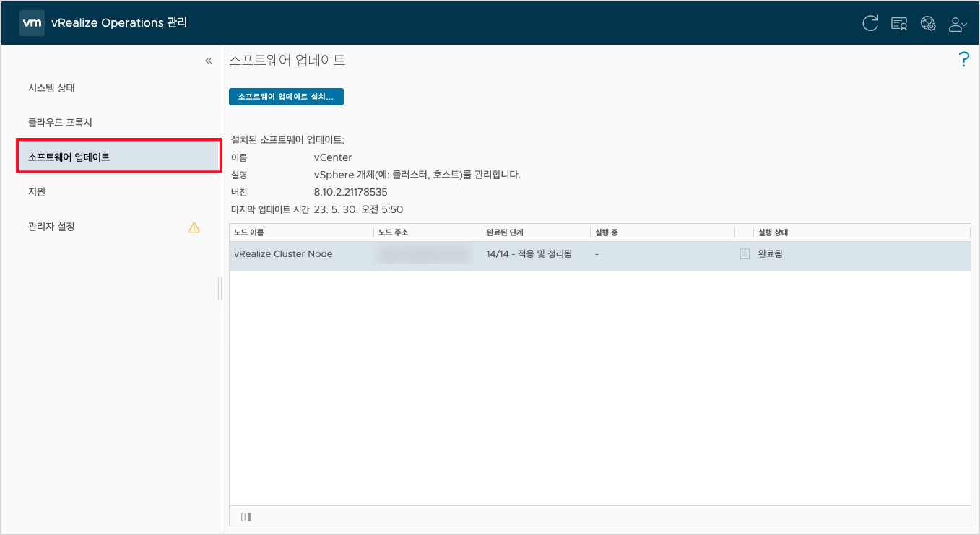This screenshot has width=980, height=535.
Task: Click 설치된 소프트웨어 업데이트: label
Action: (x=287, y=140)
